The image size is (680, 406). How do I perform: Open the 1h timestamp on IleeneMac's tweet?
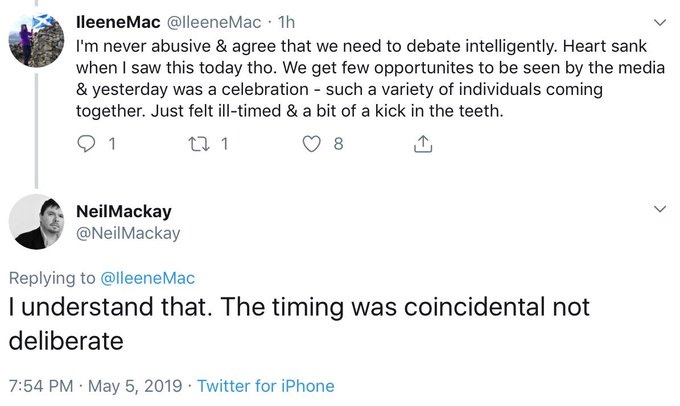tap(286, 22)
